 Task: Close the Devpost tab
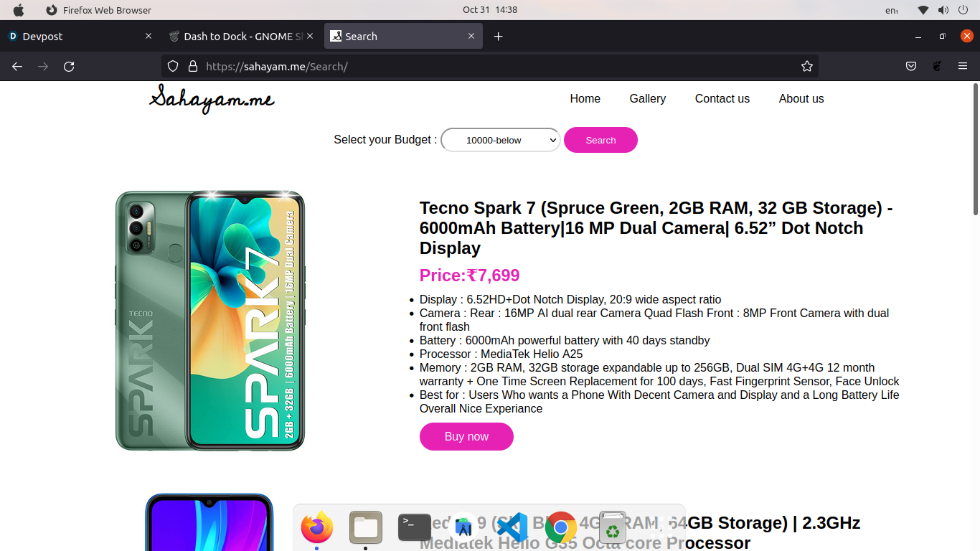(149, 36)
